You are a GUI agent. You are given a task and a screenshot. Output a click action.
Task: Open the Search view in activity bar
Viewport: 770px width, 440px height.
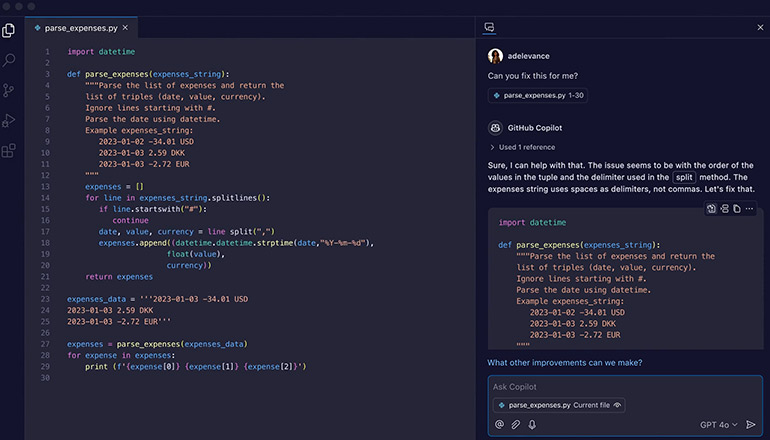tap(10, 60)
